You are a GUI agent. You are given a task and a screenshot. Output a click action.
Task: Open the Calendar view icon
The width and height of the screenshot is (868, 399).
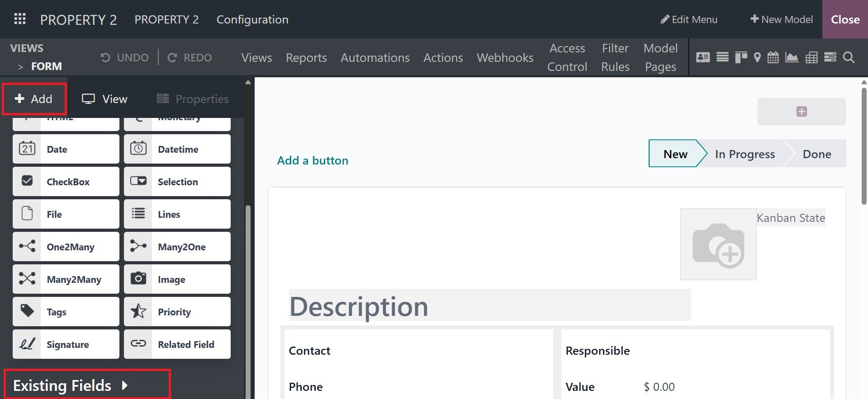click(773, 57)
